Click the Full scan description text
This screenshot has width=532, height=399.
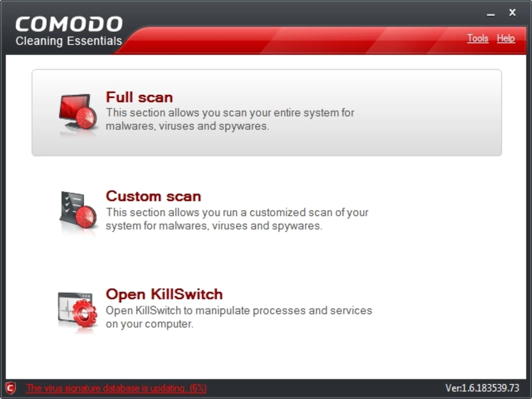[x=230, y=119]
